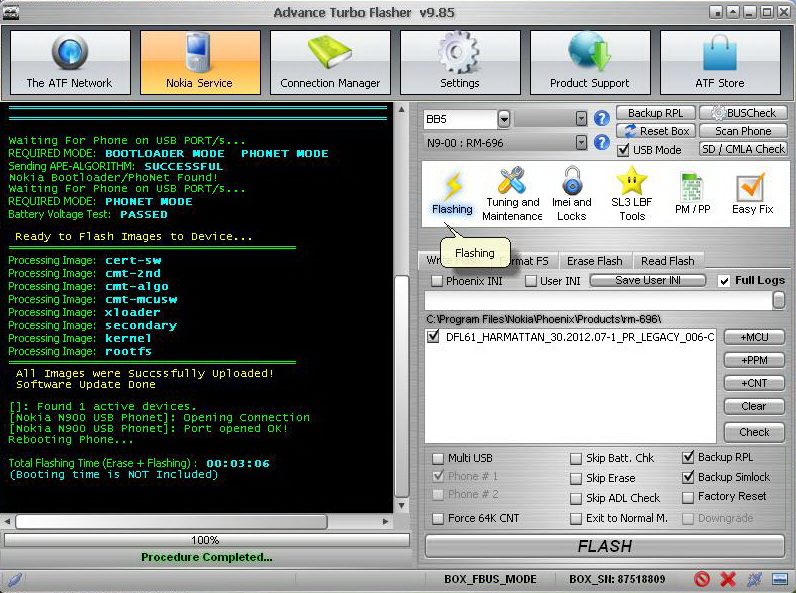The width and height of the screenshot is (796, 593).
Task: Select the Flashing lightning tool
Action: click(452, 194)
